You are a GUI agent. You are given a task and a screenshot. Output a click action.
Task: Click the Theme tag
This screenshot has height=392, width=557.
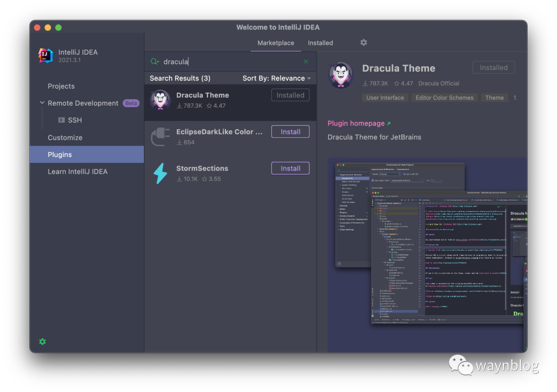495,98
